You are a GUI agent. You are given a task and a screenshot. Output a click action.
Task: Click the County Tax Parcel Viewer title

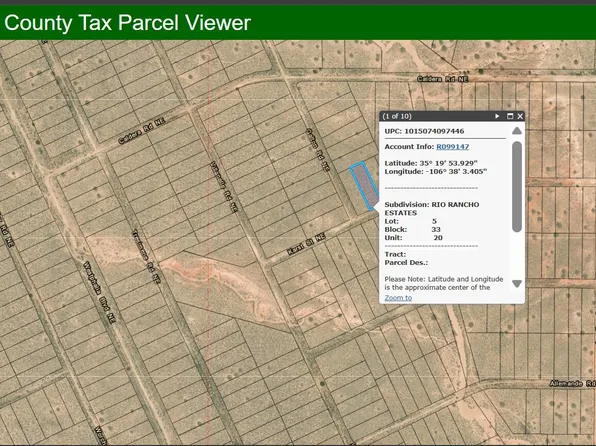127,22
